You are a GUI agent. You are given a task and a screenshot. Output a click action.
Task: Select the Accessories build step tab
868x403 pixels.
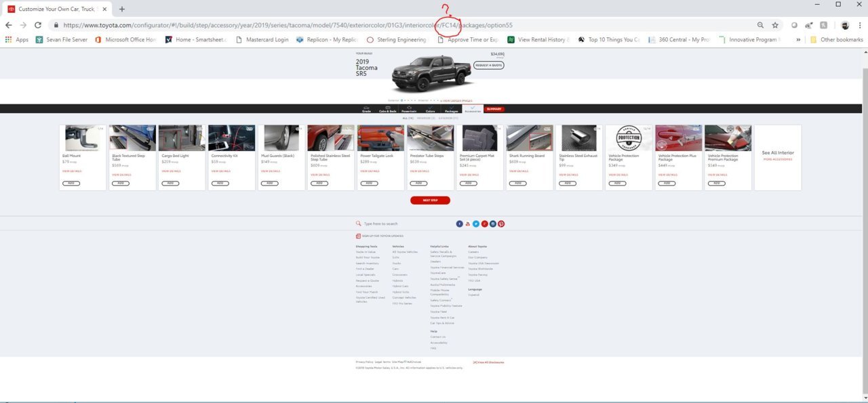tap(473, 109)
